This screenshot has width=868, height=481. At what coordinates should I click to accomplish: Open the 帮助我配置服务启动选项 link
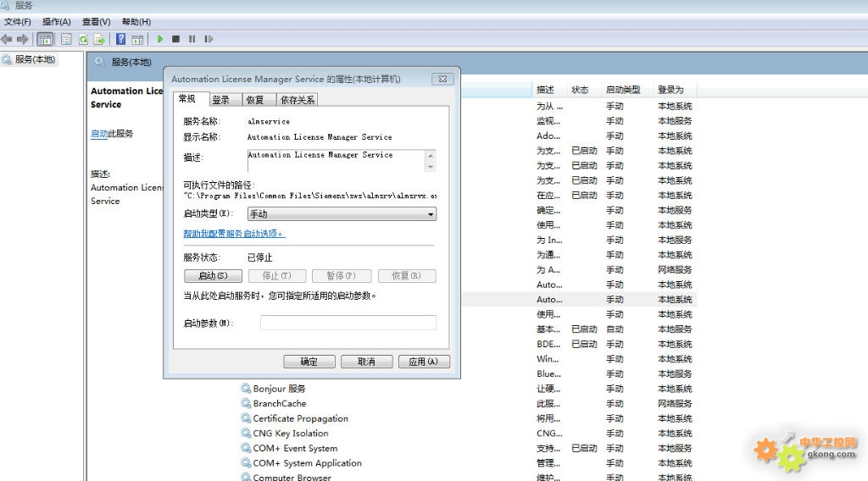(234, 234)
